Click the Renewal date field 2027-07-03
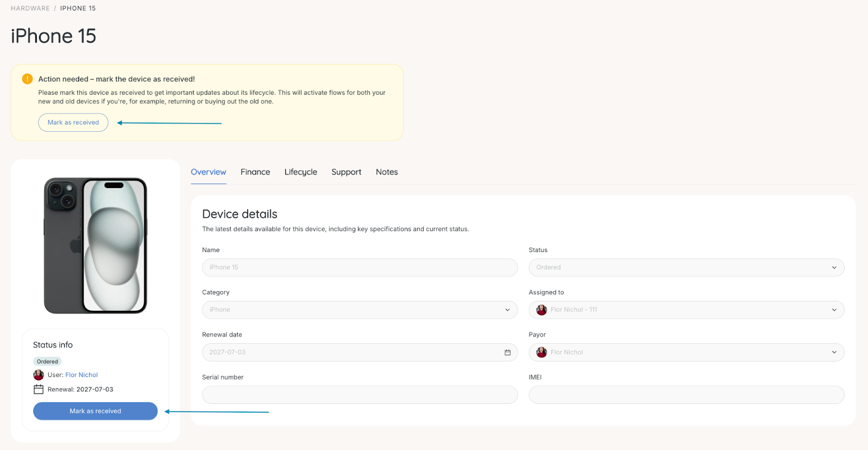The height and width of the screenshot is (450, 868). pyautogui.click(x=360, y=352)
